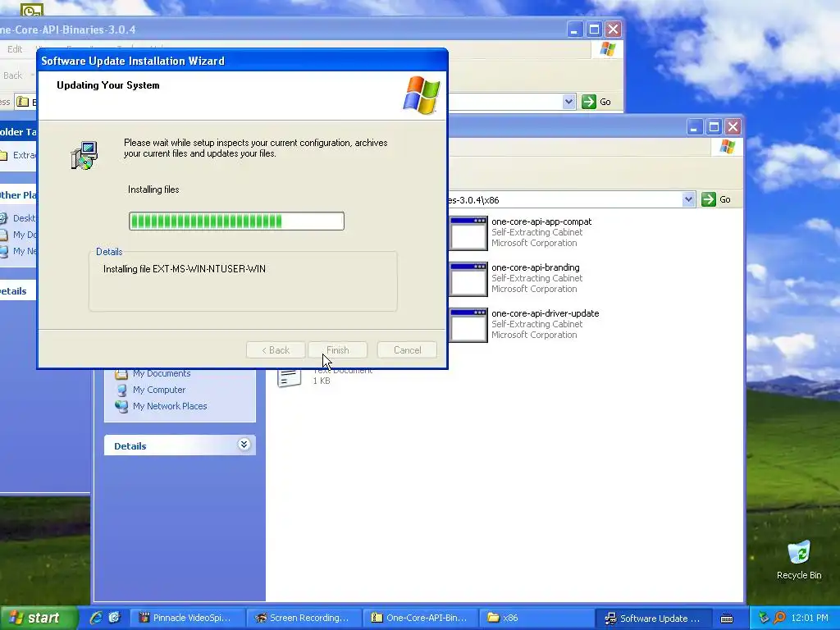The width and height of the screenshot is (840, 630).
Task: Click Windows flag logo in One-Core-API-Binaries window
Action: (x=608, y=48)
